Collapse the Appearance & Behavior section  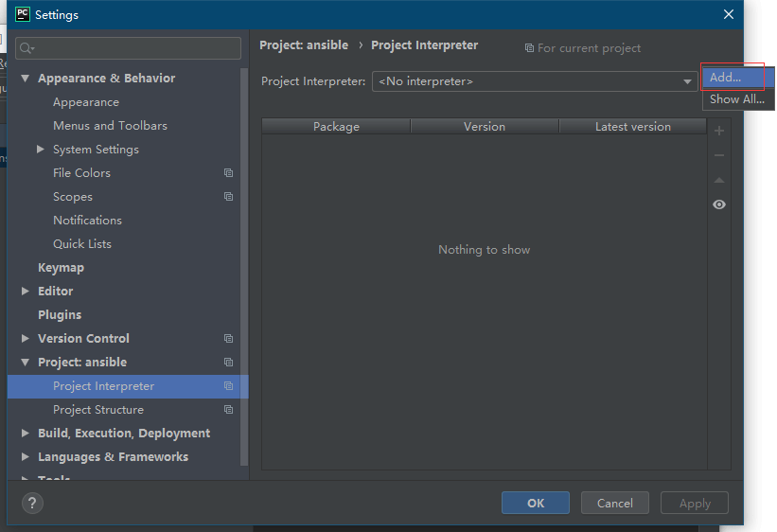pyautogui.click(x=26, y=79)
